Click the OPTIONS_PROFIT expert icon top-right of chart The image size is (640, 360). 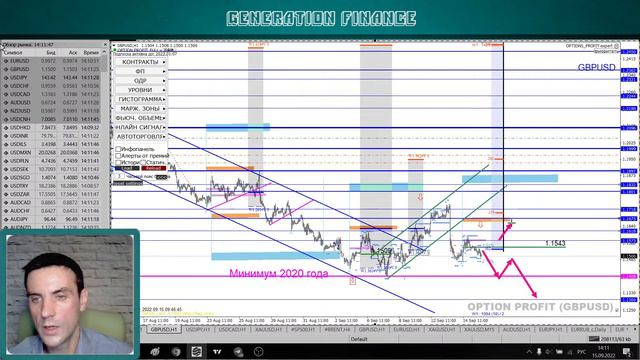pyautogui.click(x=617, y=46)
